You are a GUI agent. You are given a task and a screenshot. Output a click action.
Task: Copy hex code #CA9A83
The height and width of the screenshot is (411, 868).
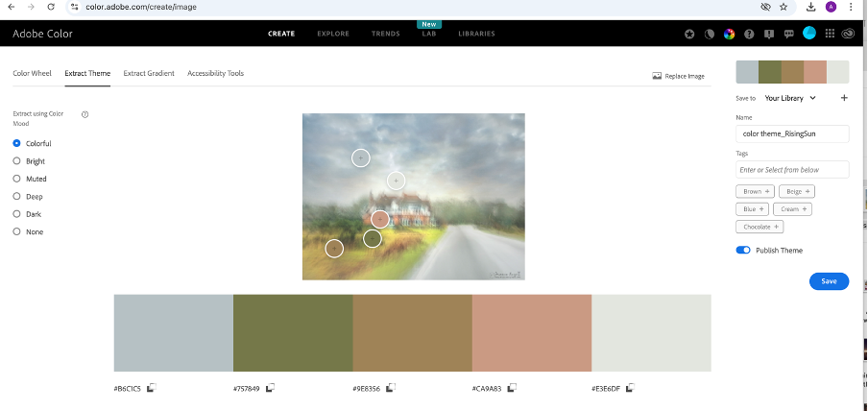512,388
